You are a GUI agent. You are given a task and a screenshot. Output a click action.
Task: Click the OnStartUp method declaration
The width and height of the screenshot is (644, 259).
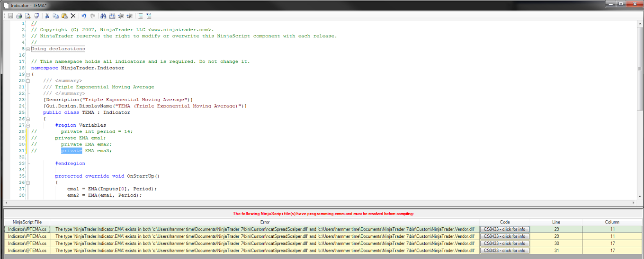pos(107,176)
